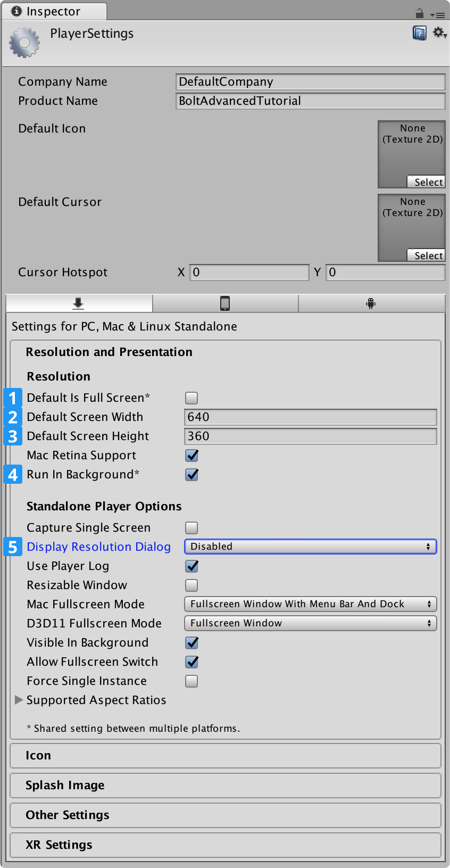450x868 pixels.
Task: Expand the Icon section
Action: 226,756
